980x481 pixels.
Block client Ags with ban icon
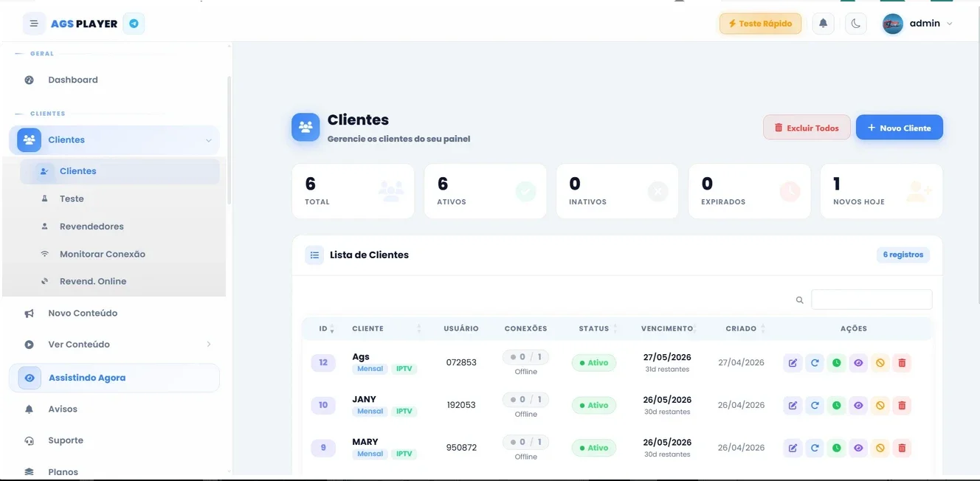[x=880, y=363]
